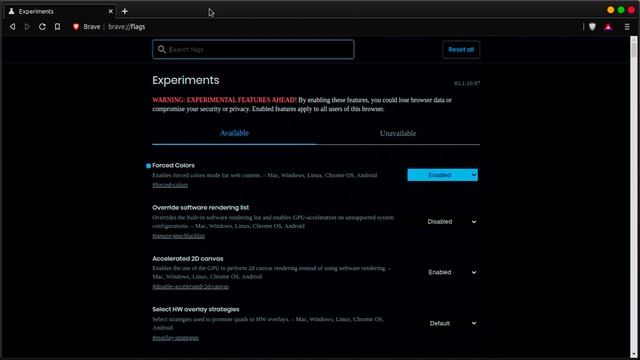Open the #forced-colors anchor link
This screenshot has width=640, height=360.
[170, 185]
